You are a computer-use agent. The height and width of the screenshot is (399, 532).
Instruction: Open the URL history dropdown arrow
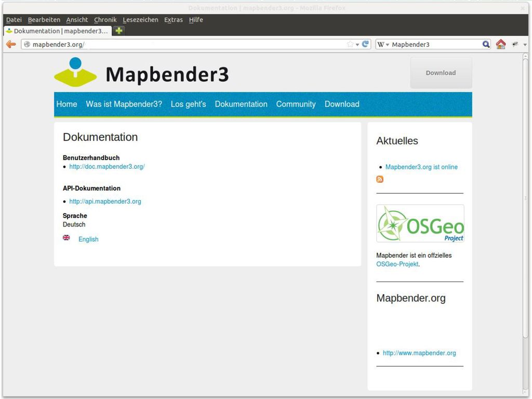click(x=357, y=45)
